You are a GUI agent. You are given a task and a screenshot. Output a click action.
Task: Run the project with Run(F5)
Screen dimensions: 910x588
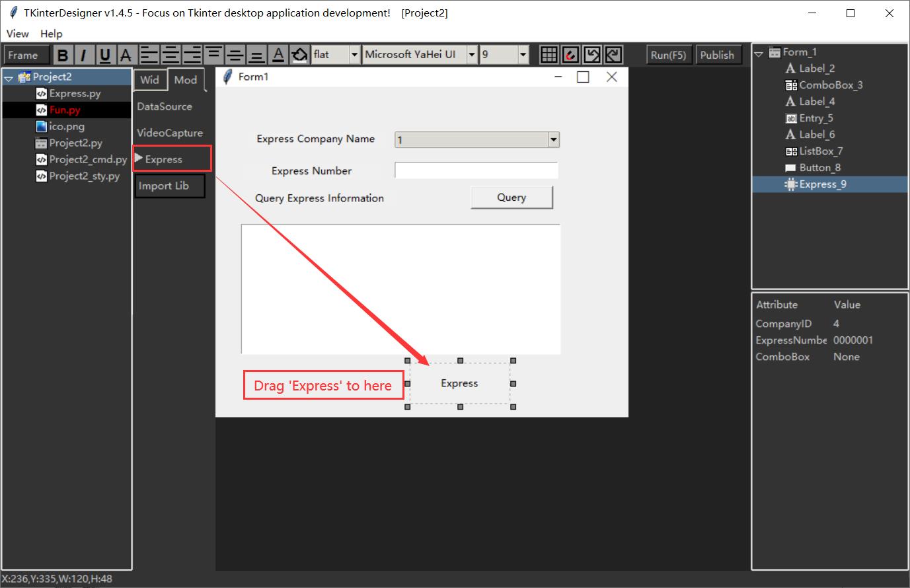click(668, 55)
